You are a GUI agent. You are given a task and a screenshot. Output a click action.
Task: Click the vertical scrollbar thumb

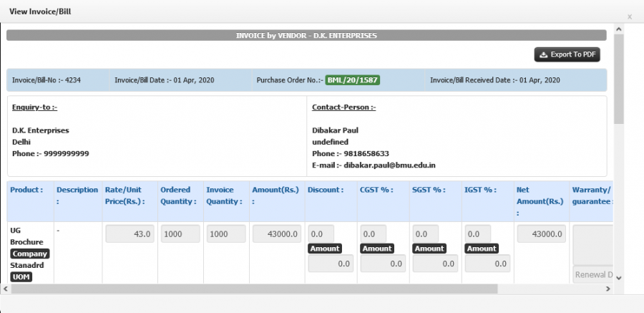pyautogui.click(x=619, y=79)
